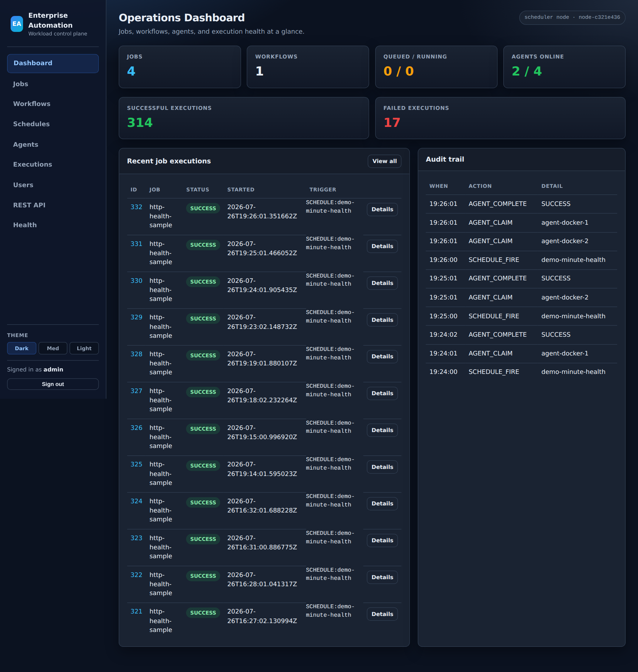Screen dimensions: 638x672
Task: Click execution ID link 332
Action: coord(136,207)
